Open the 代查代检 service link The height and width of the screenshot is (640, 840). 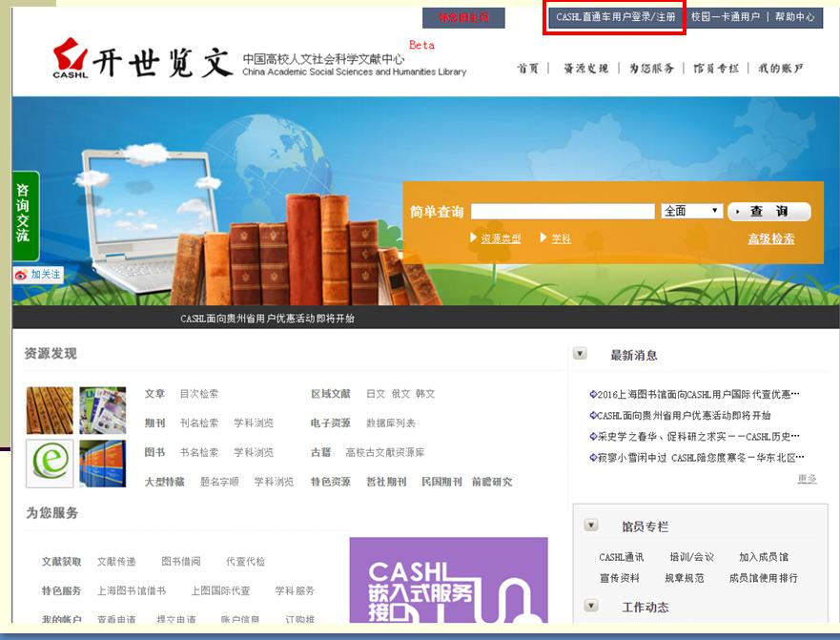click(245, 561)
